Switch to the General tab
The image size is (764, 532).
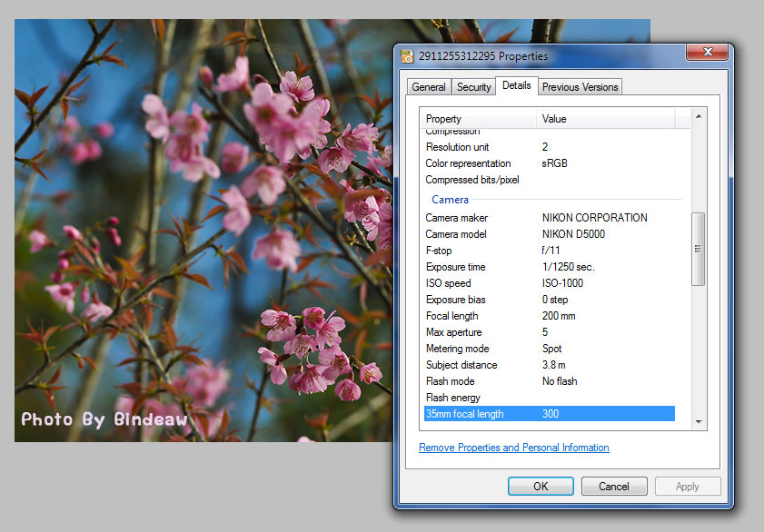coord(428,87)
